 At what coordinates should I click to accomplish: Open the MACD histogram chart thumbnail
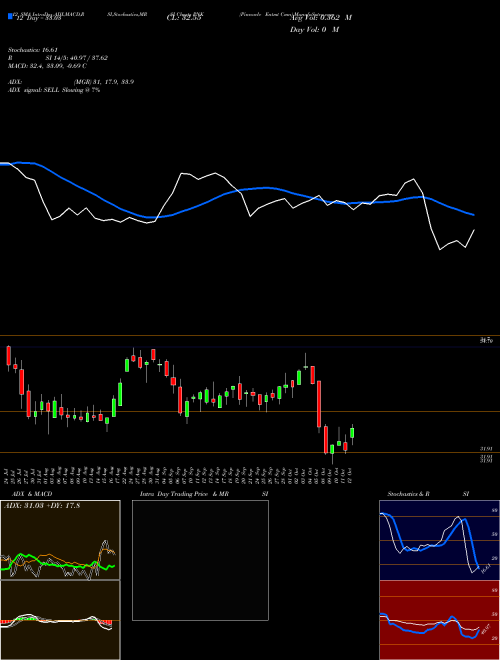(x=60, y=620)
